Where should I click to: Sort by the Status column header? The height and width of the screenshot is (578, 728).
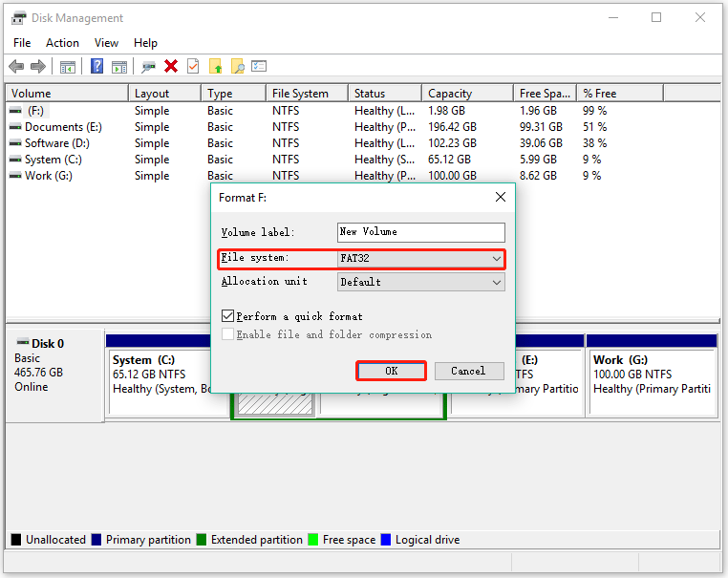[385, 94]
